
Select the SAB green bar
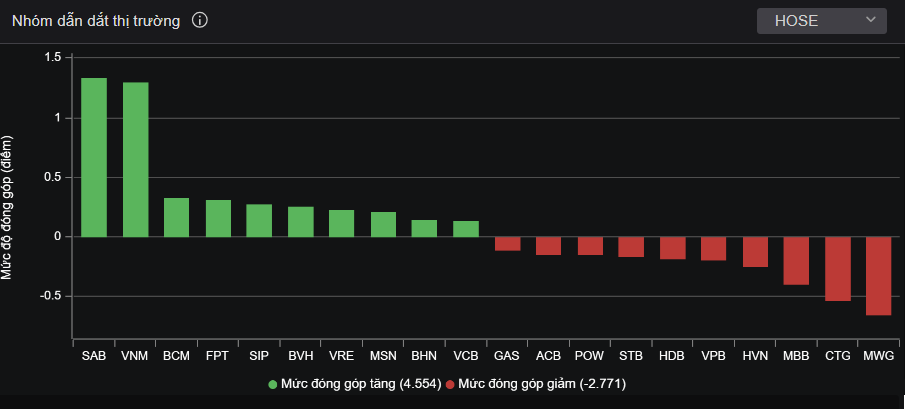click(x=94, y=157)
